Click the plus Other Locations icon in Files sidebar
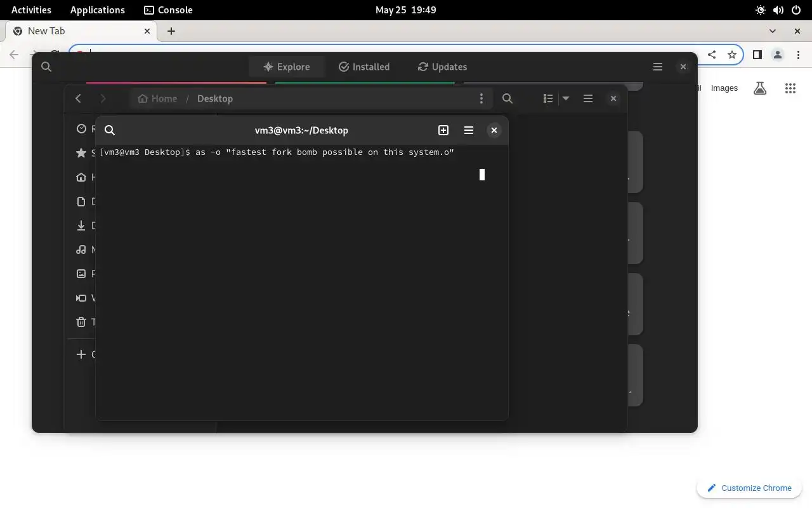The width and height of the screenshot is (812, 508). click(81, 354)
